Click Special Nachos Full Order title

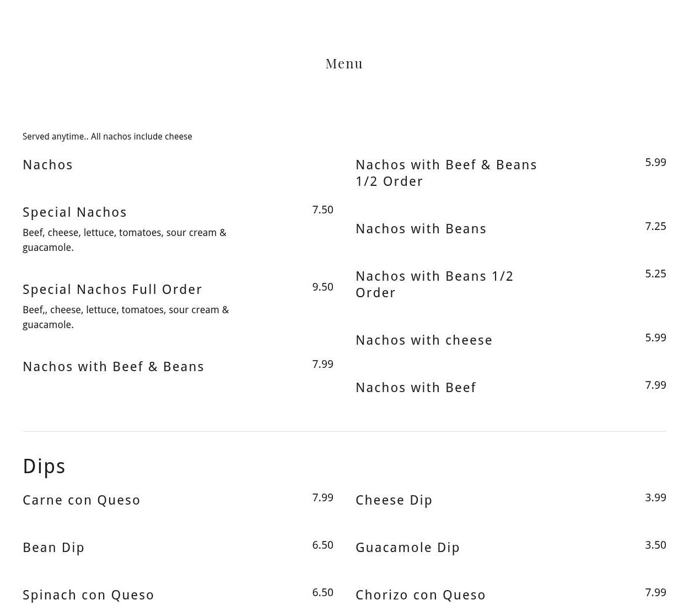tap(112, 290)
